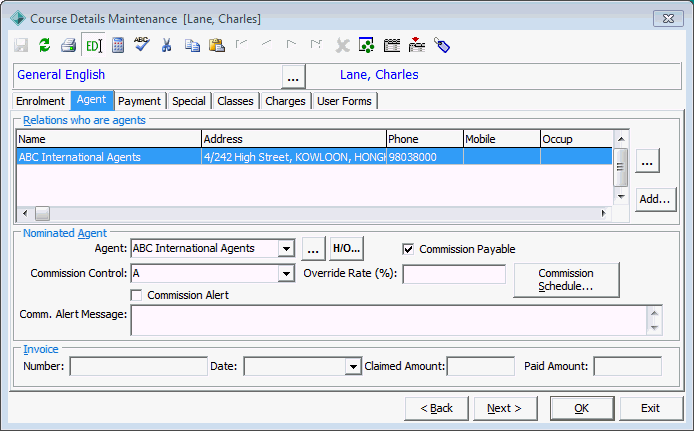Click ellipsis button next to Agent dropdown

(x=313, y=248)
